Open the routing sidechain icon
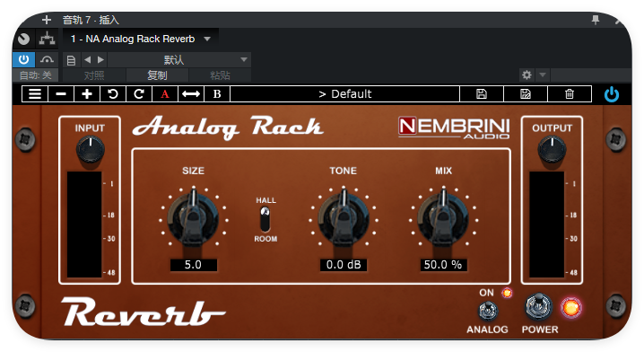The width and height of the screenshot is (644, 352). (48, 39)
